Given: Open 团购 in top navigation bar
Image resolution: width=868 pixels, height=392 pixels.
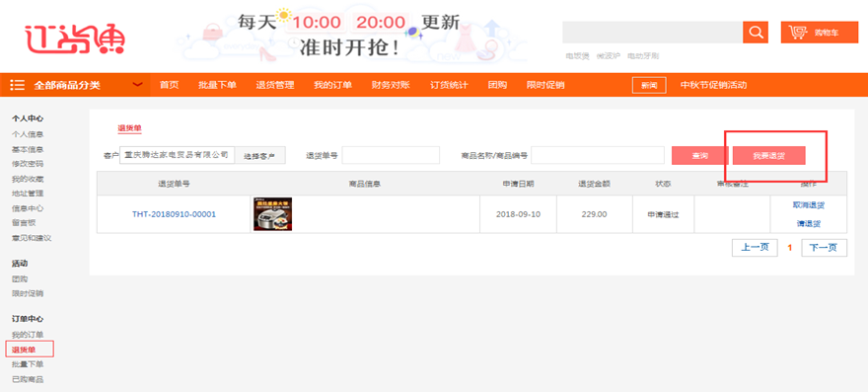Looking at the screenshot, I should [497, 85].
